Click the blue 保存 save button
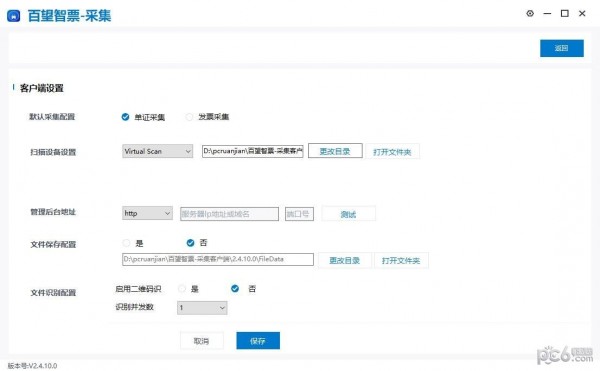Screen dimensions: 600x371 (x=258, y=340)
